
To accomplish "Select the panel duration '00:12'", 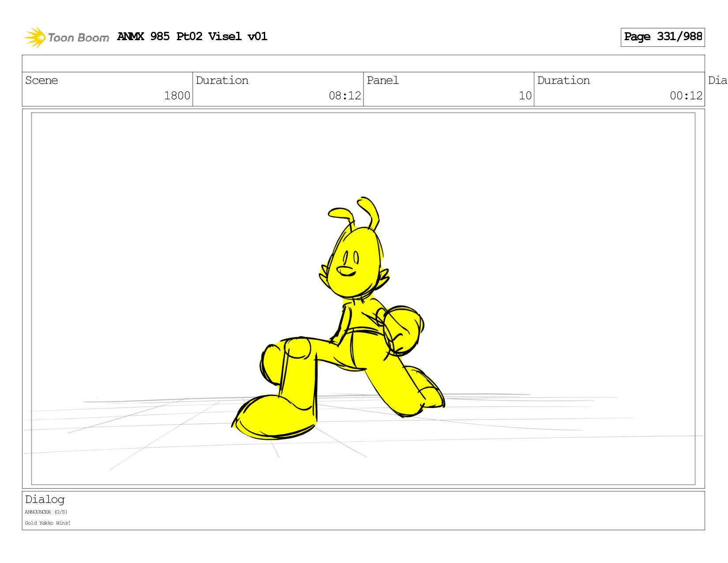I will [686, 96].
